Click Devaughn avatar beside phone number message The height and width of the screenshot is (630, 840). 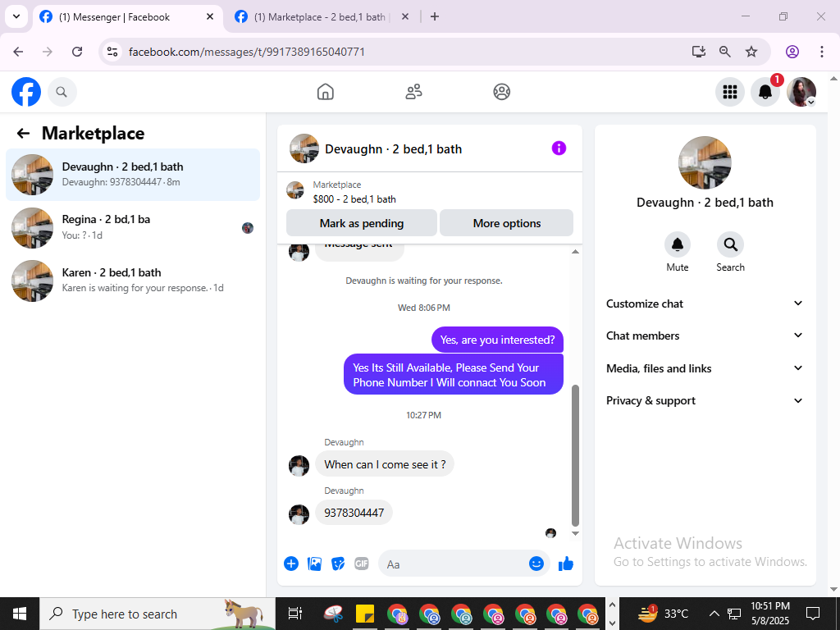click(x=299, y=514)
